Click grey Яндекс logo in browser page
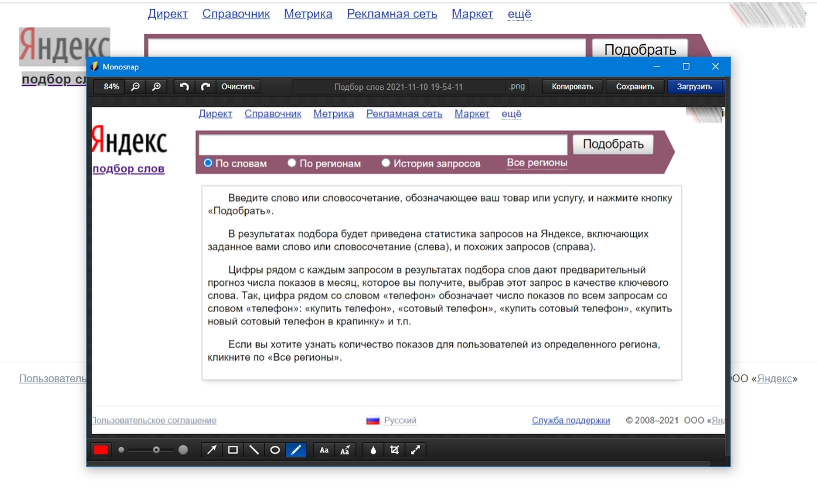 click(64, 47)
